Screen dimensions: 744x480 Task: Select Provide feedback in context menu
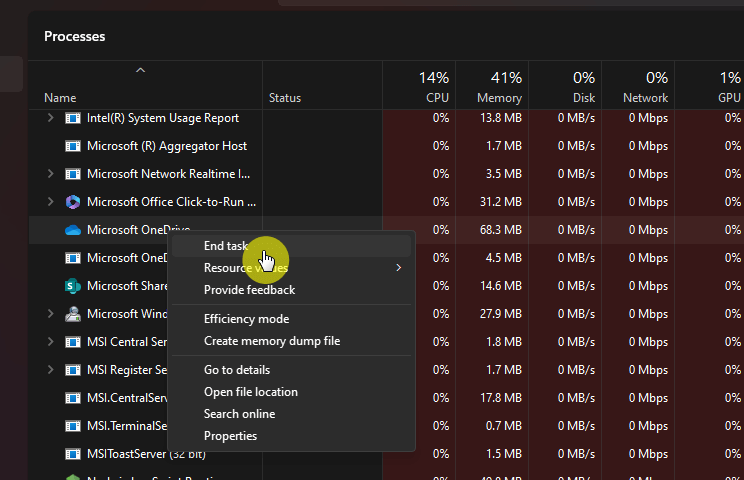(x=291, y=290)
